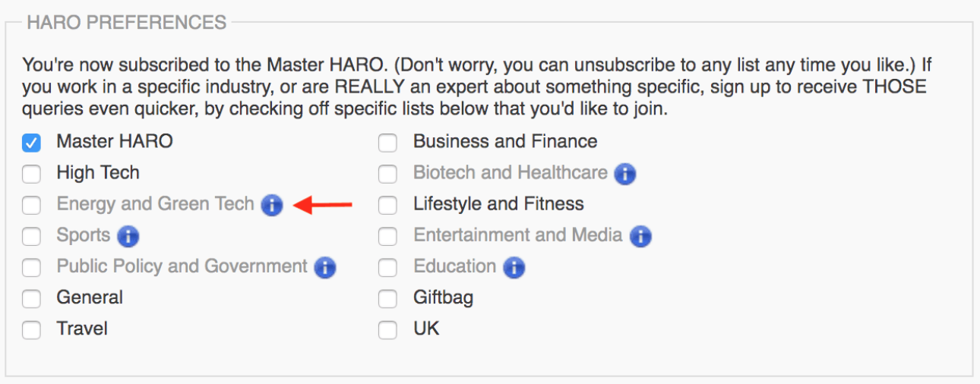Viewport: 980px width, 384px height.
Task: Click info icon beside Energy and Green Tech
Action: [x=271, y=205]
